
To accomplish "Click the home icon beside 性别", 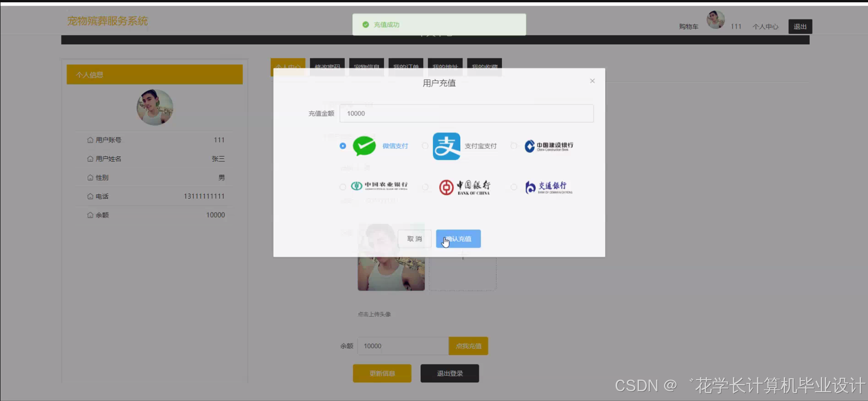I will 90,177.
